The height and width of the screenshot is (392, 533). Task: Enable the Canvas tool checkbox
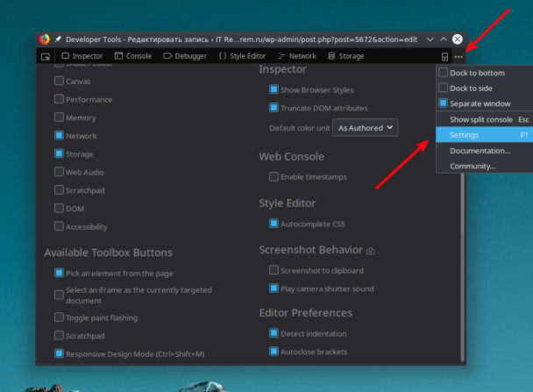pos(59,81)
